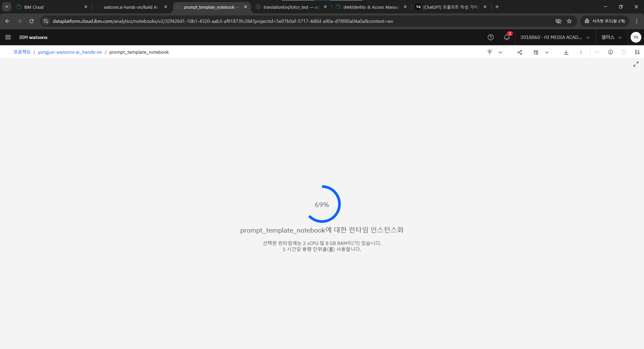Image resolution: width=644 pixels, height=349 pixels.
Task: Click the IBM watsonx header title
Action: 33,37
